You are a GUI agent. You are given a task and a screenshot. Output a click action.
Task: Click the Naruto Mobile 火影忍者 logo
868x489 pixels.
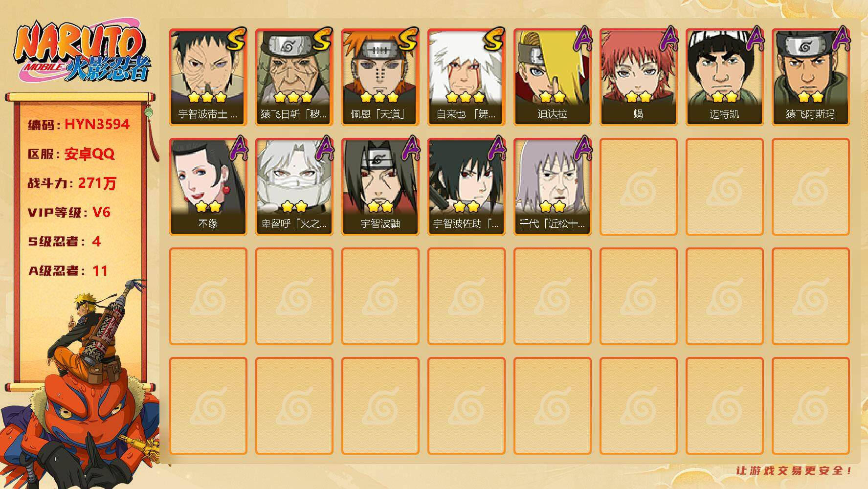coord(82,51)
